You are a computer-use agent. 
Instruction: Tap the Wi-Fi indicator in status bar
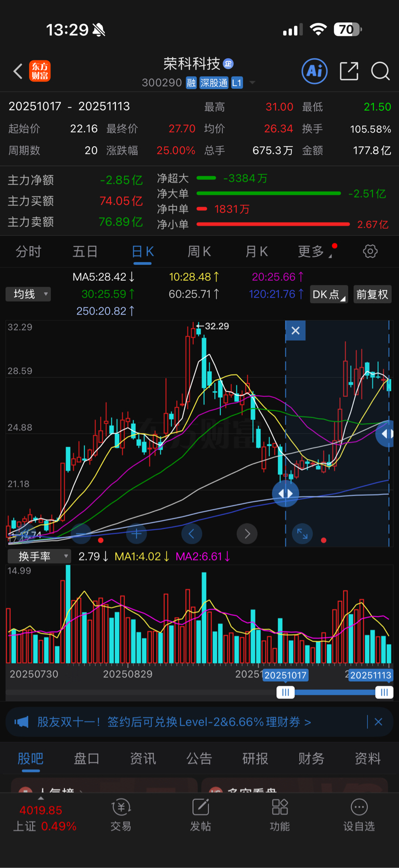(318, 30)
